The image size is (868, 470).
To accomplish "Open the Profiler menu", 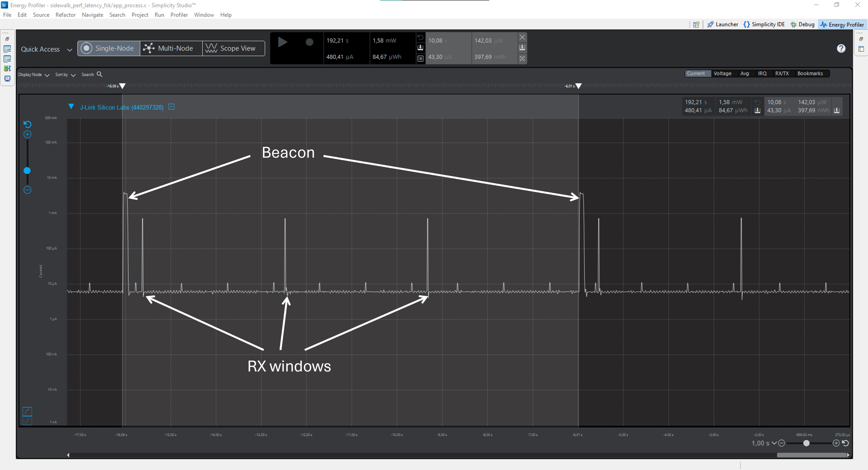I will click(179, 15).
